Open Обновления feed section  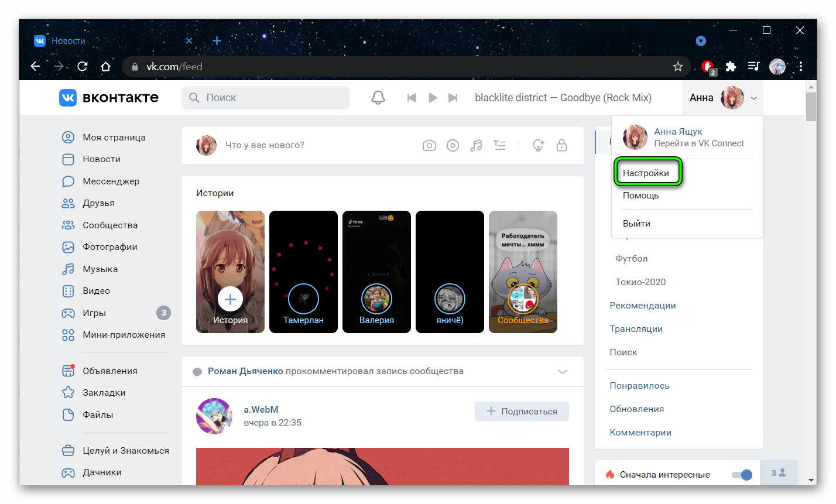(x=636, y=409)
